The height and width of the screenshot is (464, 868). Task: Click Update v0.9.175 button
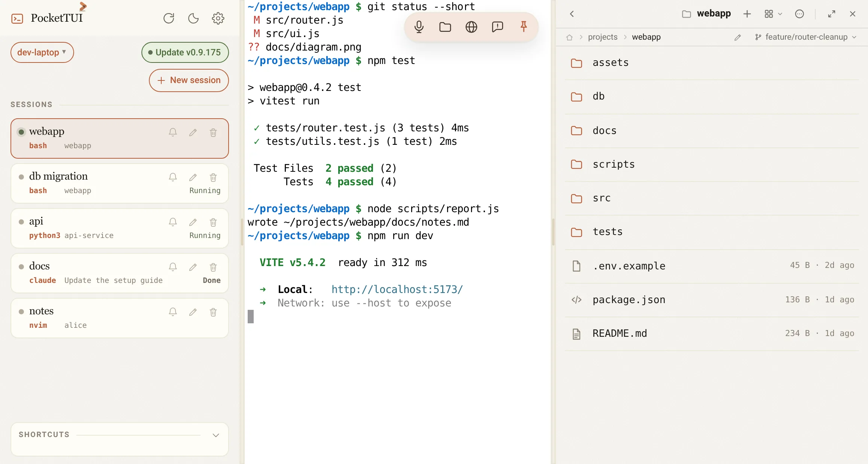(185, 52)
